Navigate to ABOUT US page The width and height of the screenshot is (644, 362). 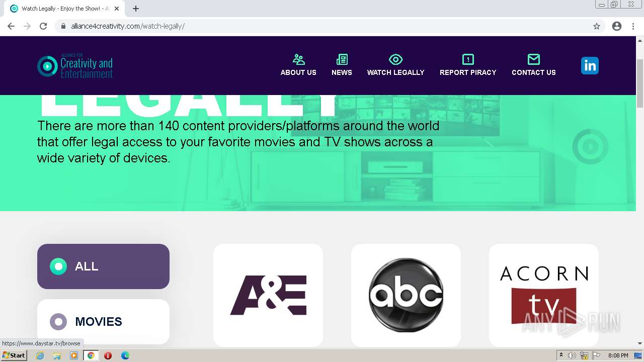[298, 72]
